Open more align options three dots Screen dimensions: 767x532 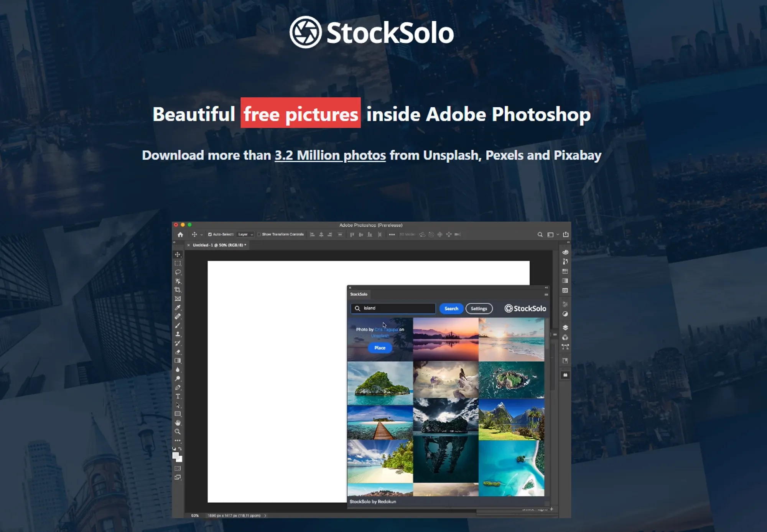tap(392, 234)
